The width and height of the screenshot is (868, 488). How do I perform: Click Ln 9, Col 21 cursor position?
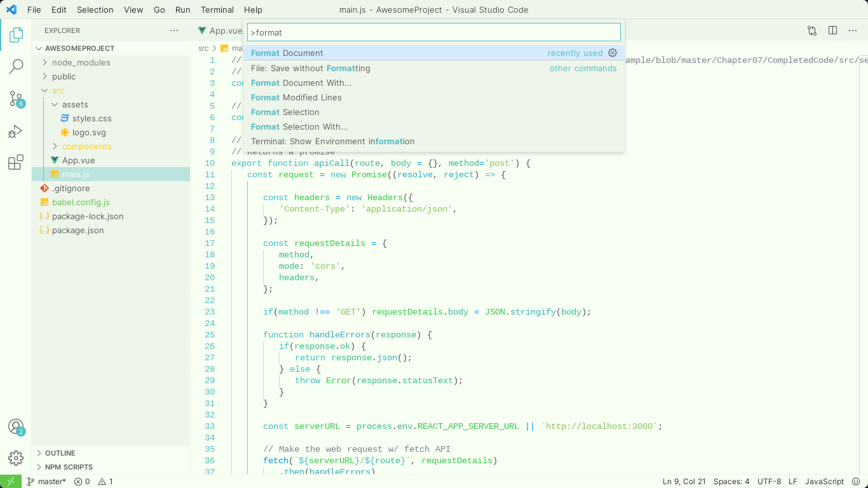(x=684, y=481)
